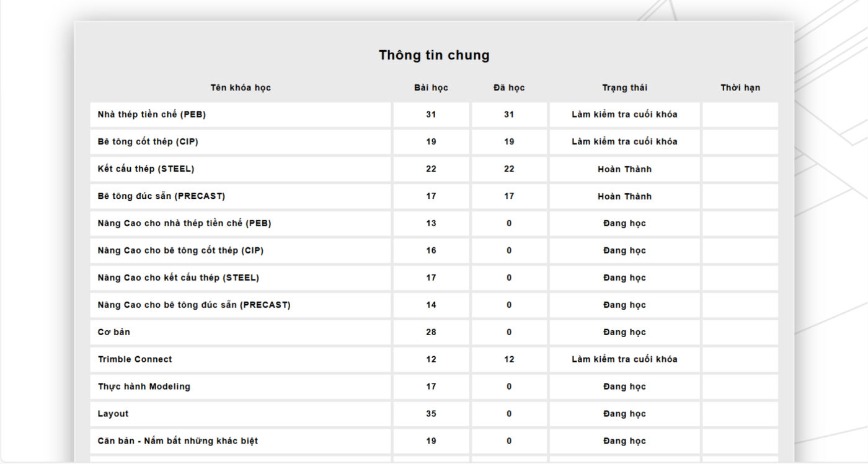Click the Thời hạn column header
868x464 pixels.
(740, 88)
